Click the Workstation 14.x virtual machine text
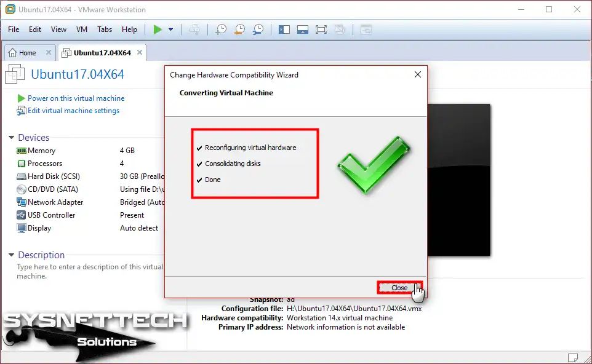This screenshot has width=592, height=364. point(340,318)
